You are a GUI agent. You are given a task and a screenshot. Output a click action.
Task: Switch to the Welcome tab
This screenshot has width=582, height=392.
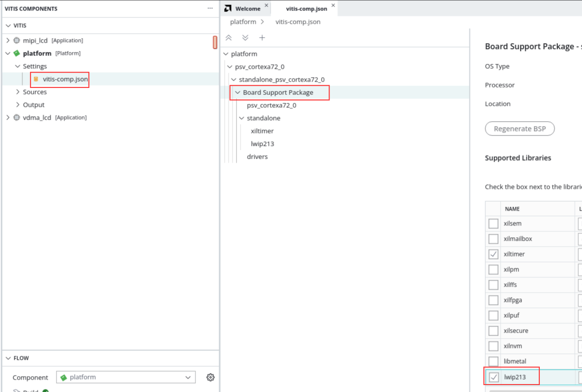[x=247, y=8]
